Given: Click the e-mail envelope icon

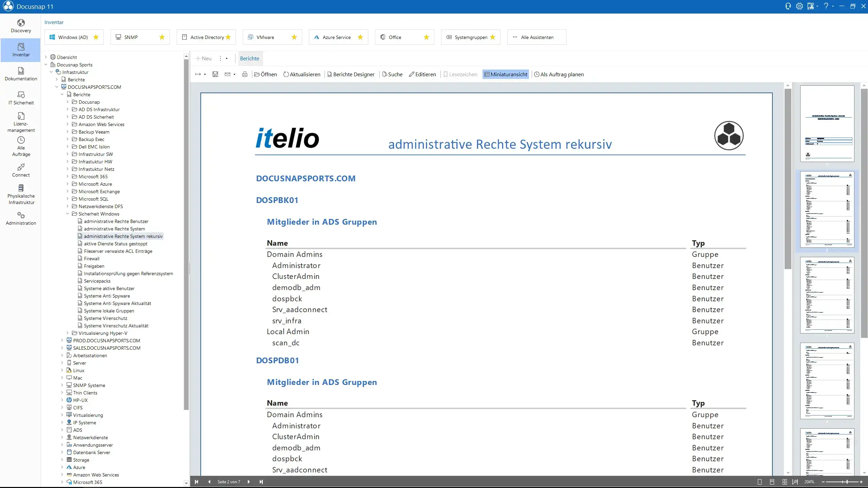Looking at the screenshot, I should [x=228, y=74].
